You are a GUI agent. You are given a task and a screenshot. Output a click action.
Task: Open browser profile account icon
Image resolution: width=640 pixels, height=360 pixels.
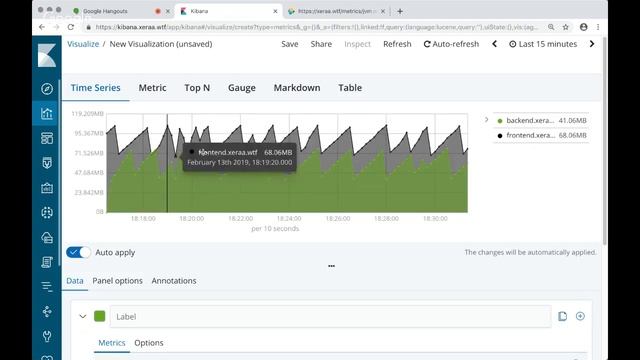pyautogui.click(x=584, y=27)
